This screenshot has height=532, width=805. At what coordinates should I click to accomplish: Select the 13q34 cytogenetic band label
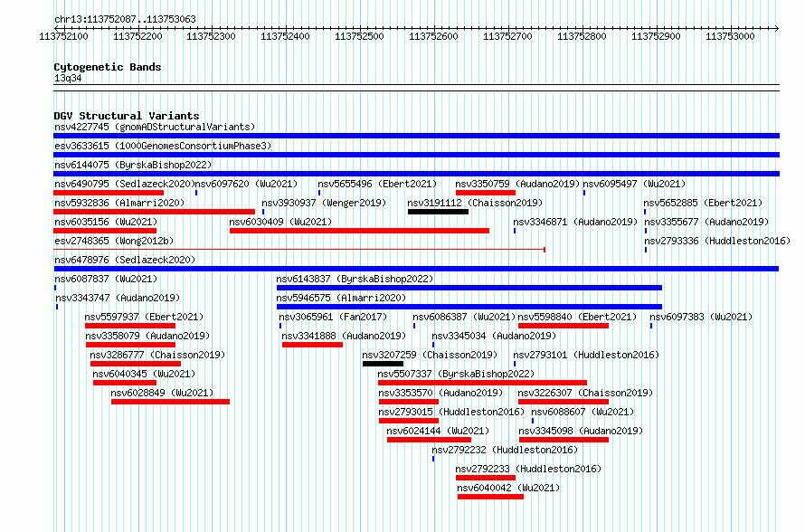[x=68, y=78]
